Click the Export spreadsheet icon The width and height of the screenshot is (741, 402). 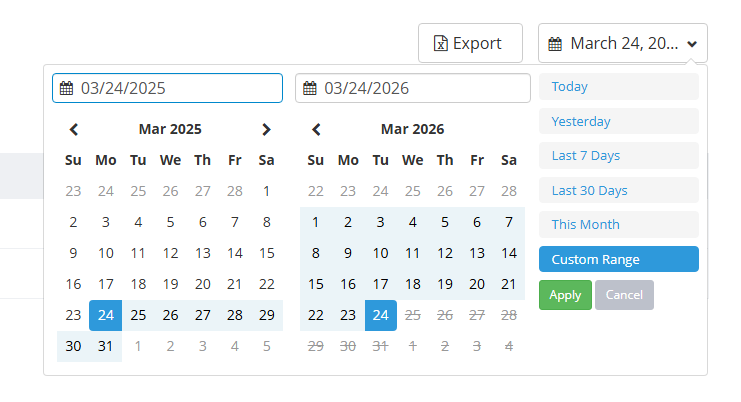[440, 44]
